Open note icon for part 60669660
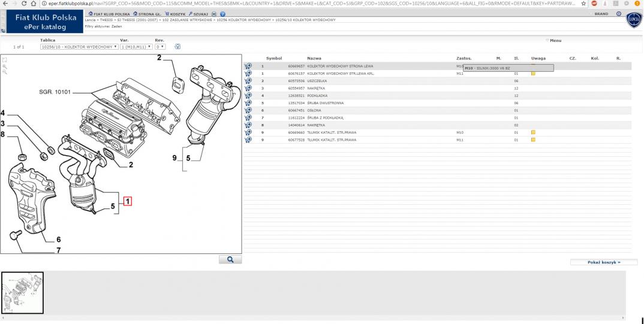The width and height of the screenshot is (644, 324). [533, 132]
